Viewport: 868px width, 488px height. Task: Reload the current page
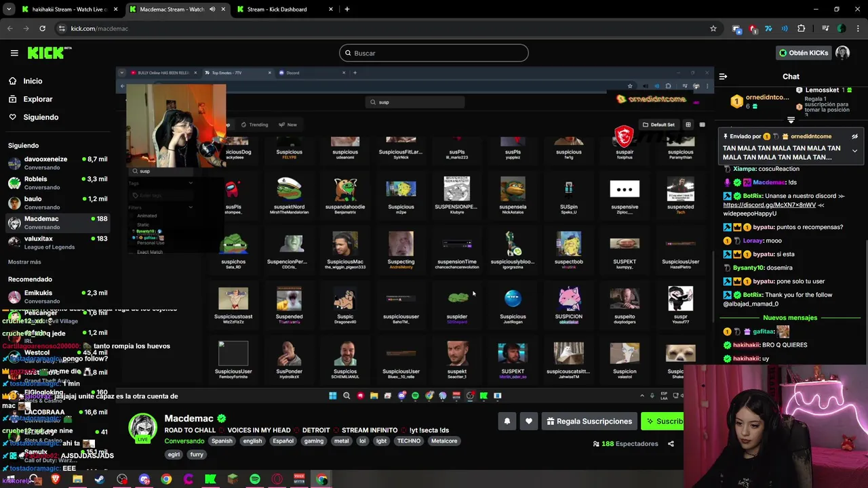click(x=42, y=28)
